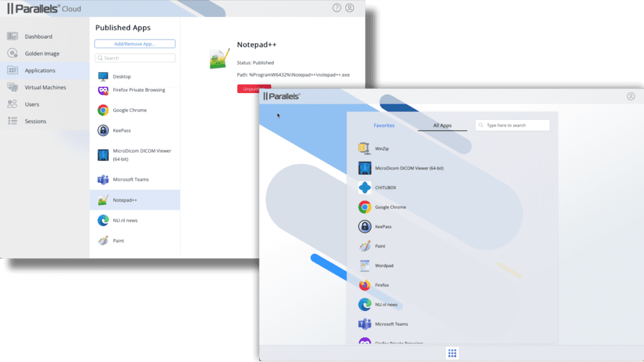Go to Golden Image section
The width and height of the screenshot is (644, 362).
(x=42, y=53)
